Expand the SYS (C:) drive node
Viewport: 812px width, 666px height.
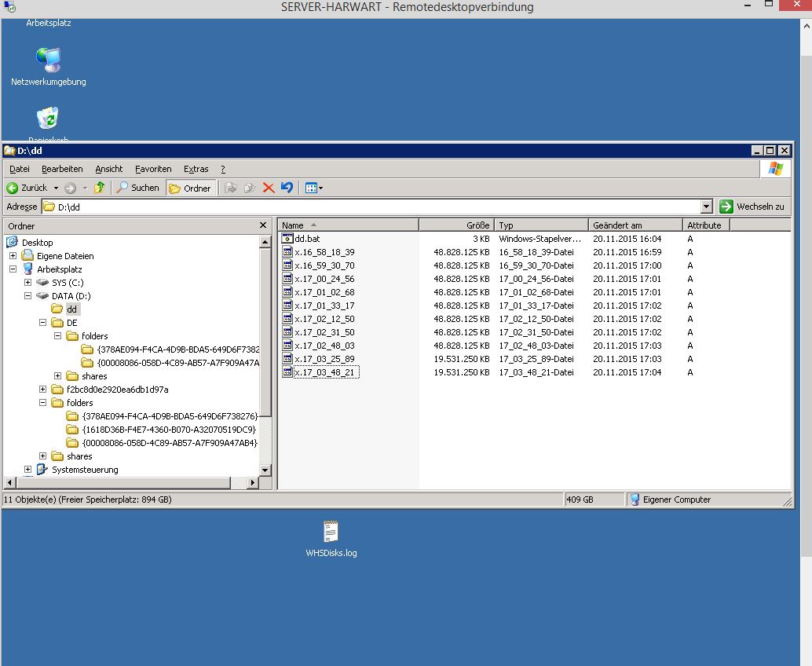click(x=28, y=282)
